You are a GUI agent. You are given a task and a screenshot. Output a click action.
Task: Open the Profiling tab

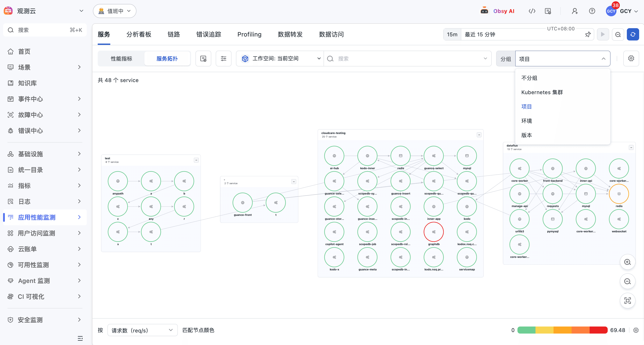[249, 34]
